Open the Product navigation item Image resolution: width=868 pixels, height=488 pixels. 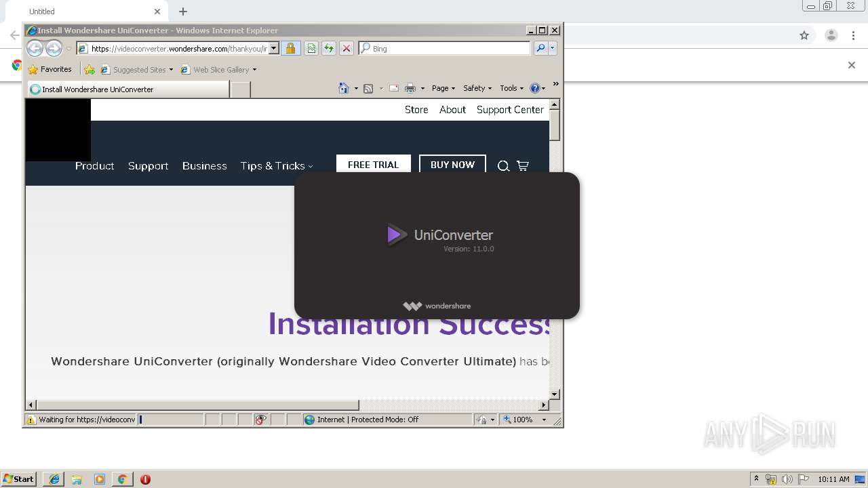tap(94, 166)
